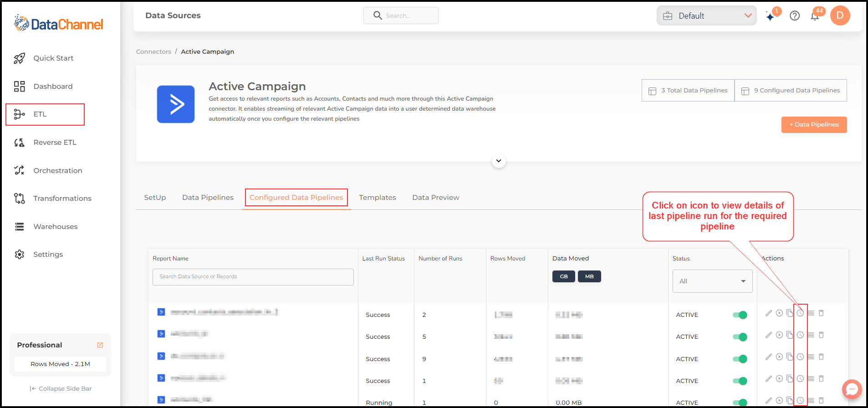Click the 3 Total Data Pipelines button
This screenshot has width=868, height=408.
[688, 91]
